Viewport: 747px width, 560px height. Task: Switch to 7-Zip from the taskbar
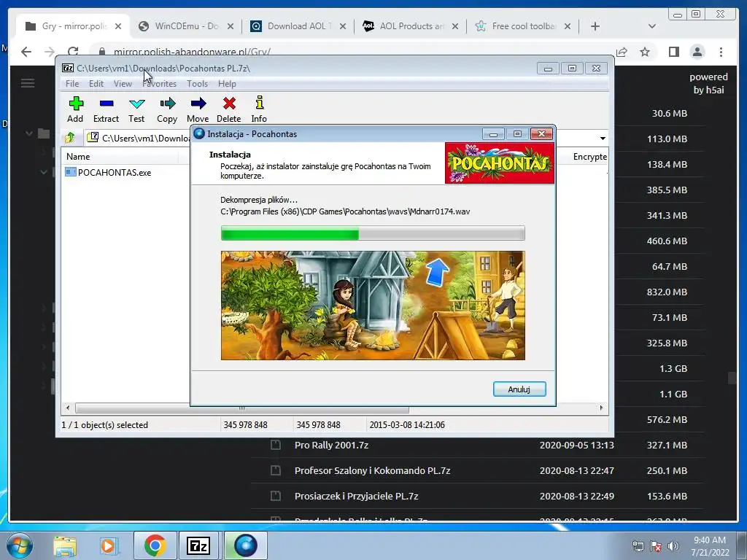pos(199,545)
